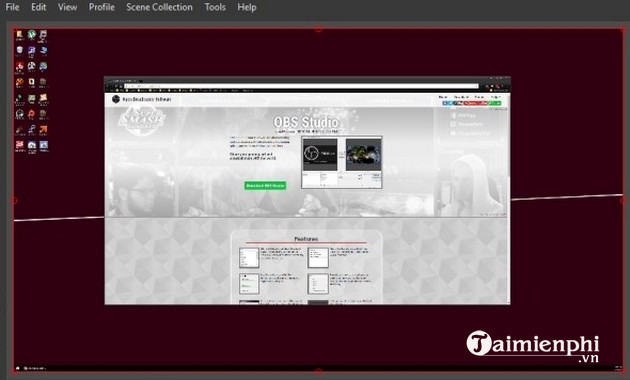Click the browser address bar in the preview
This screenshot has width=630, height=380.
point(301,86)
